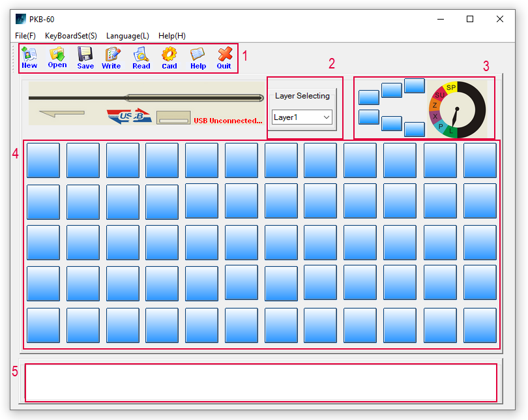Open the Help(H) menu
Image resolution: width=528 pixels, height=420 pixels.
click(172, 36)
